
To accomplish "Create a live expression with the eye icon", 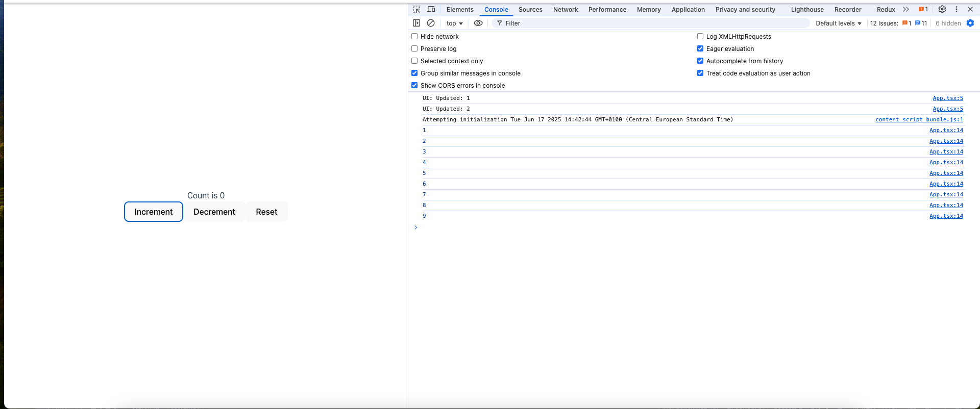I will pyautogui.click(x=478, y=23).
